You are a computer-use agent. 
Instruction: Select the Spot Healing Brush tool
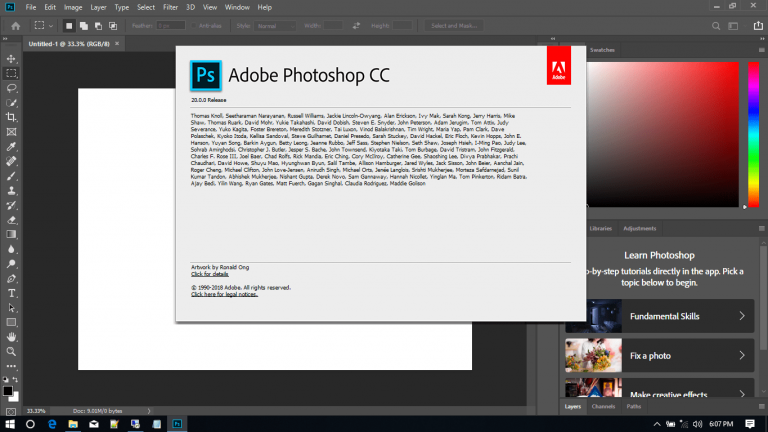click(x=11, y=161)
